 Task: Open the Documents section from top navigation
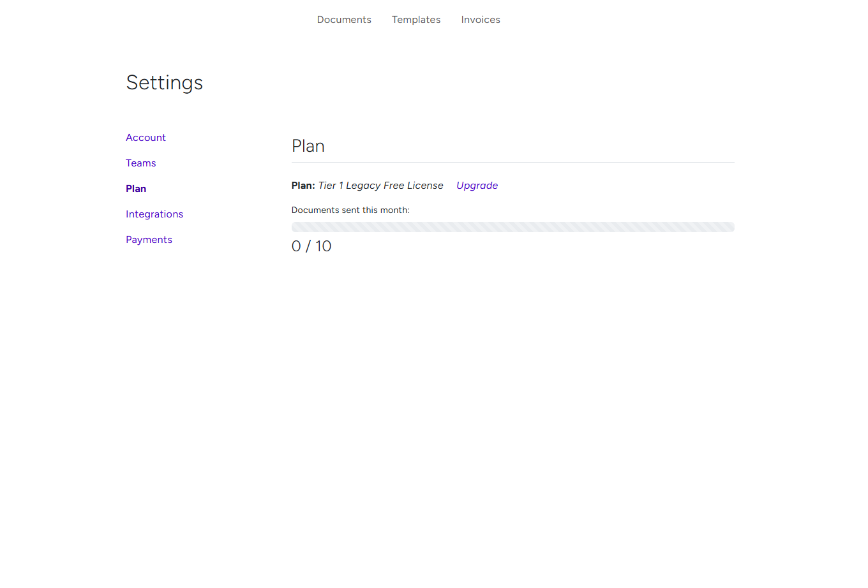pos(344,20)
